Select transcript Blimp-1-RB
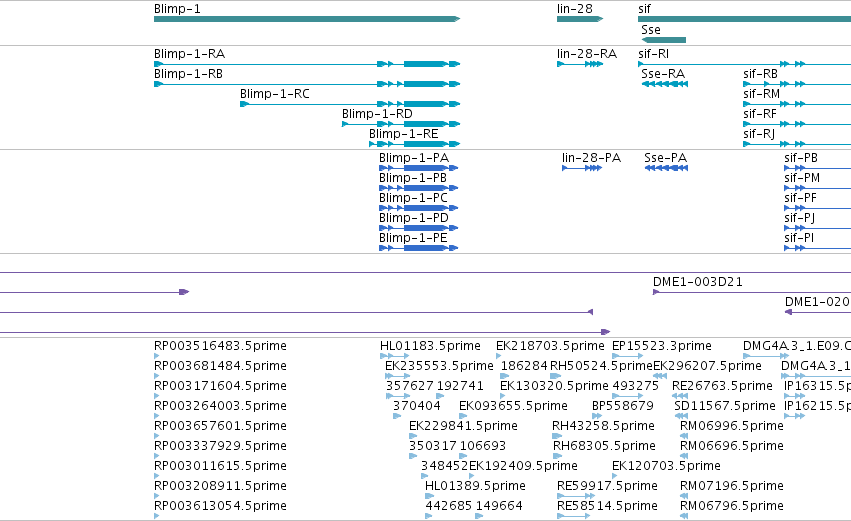Viewport: 851px width, 521px height. click(x=307, y=84)
